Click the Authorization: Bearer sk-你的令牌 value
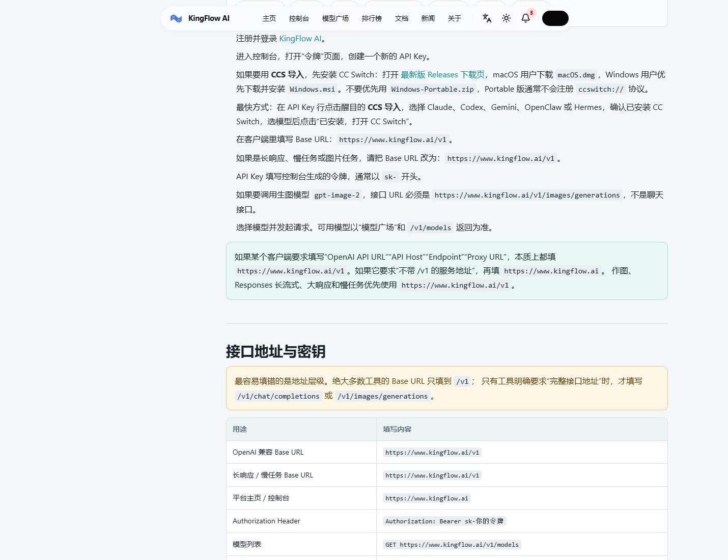 (x=444, y=521)
